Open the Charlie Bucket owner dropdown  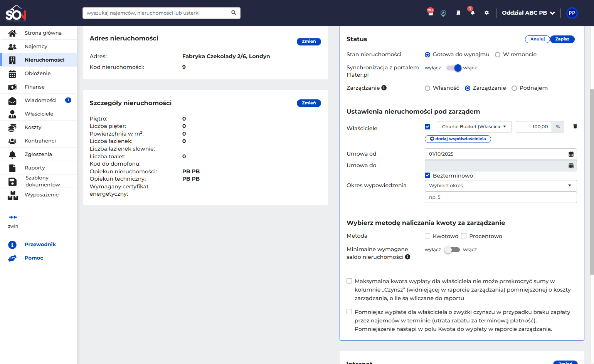(x=475, y=127)
